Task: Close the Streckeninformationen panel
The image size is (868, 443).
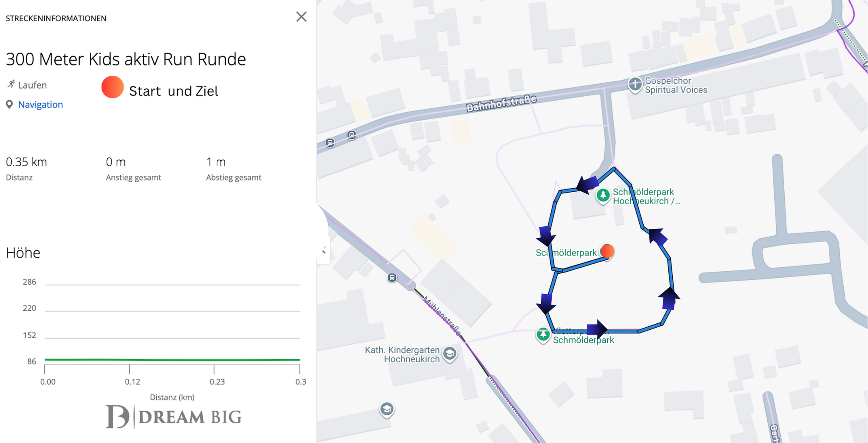Action: pyautogui.click(x=301, y=17)
